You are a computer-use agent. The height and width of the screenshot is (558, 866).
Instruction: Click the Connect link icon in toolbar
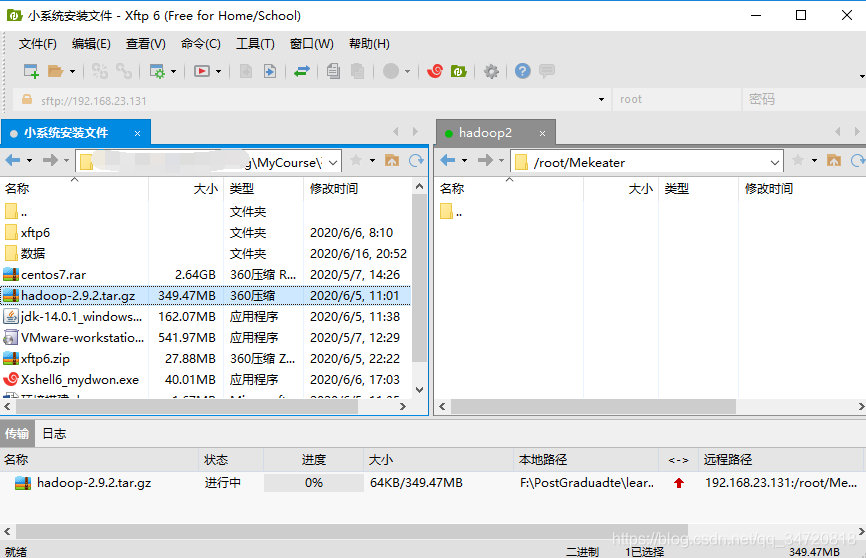pos(99,71)
